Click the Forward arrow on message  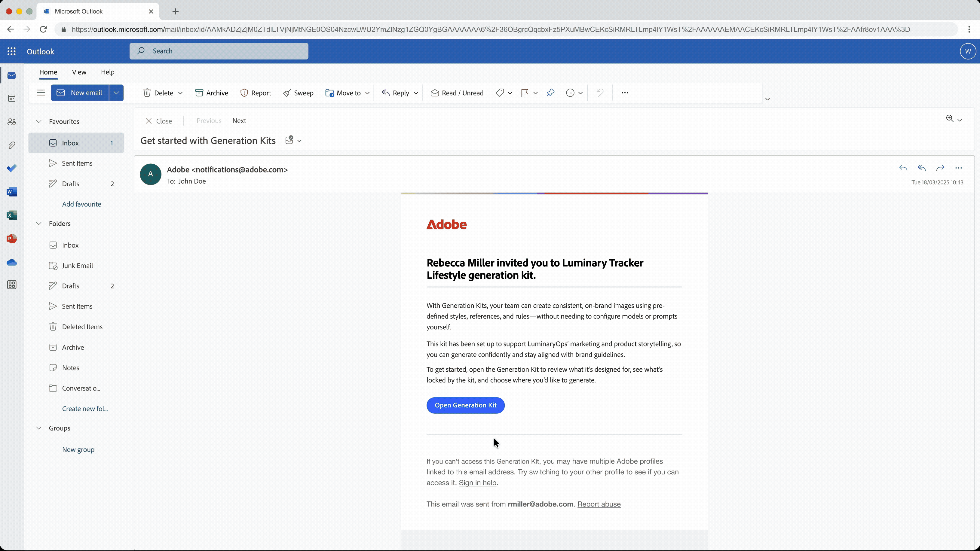pos(940,168)
